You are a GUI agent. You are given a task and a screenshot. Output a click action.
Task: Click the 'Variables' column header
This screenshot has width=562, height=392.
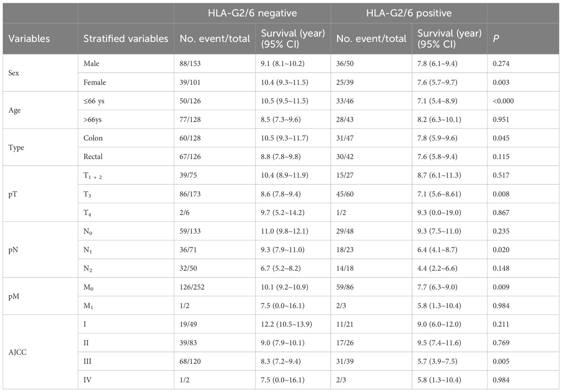(29, 39)
